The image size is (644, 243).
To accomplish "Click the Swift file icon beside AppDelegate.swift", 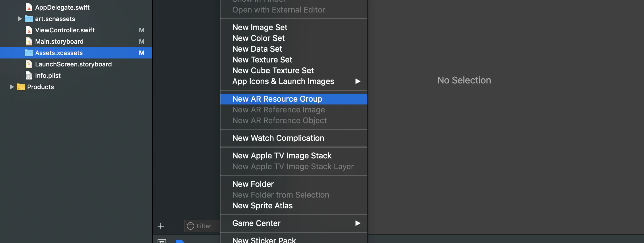I will tap(29, 7).
